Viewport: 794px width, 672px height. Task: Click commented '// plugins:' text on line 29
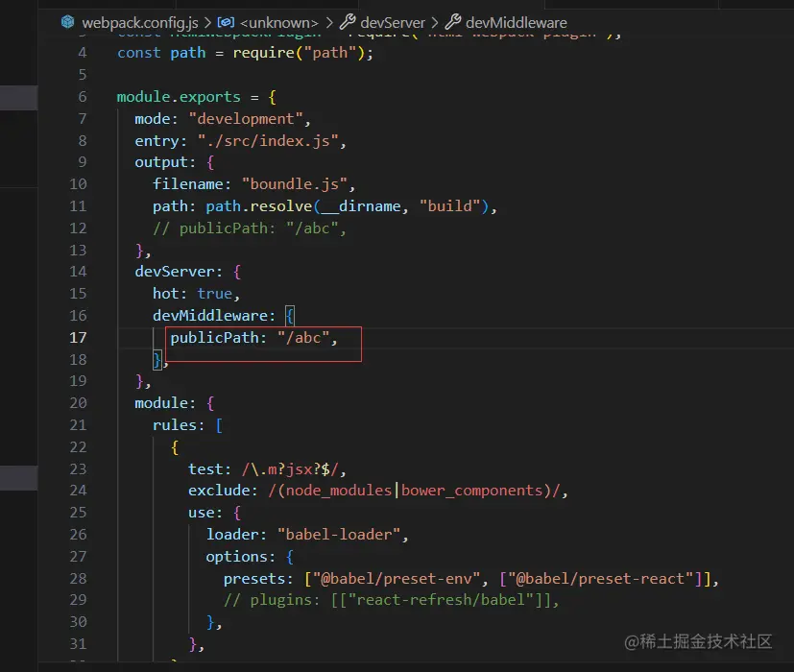272,600
